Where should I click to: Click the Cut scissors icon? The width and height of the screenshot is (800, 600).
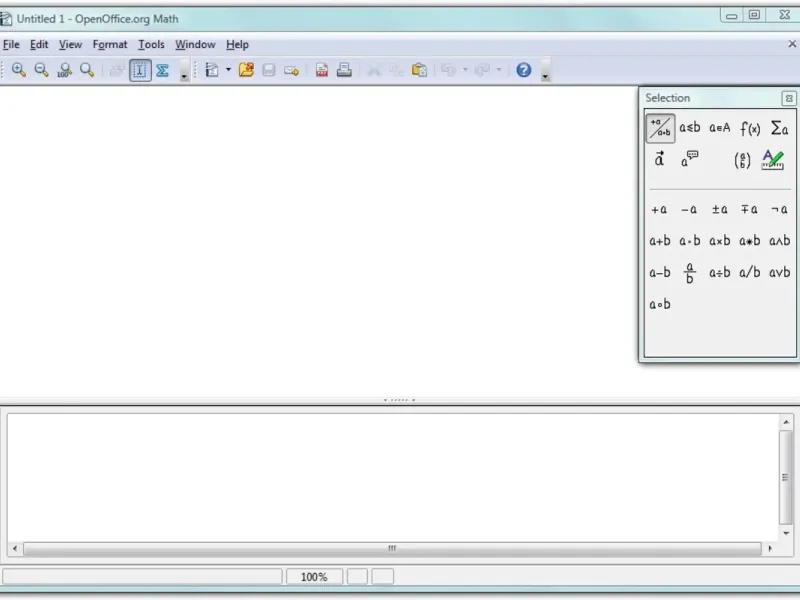[374, 70]
